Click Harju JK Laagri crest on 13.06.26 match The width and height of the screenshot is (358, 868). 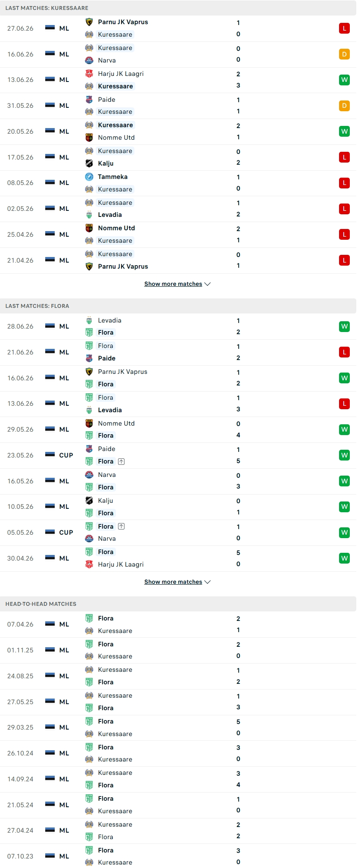coord(89,74)
